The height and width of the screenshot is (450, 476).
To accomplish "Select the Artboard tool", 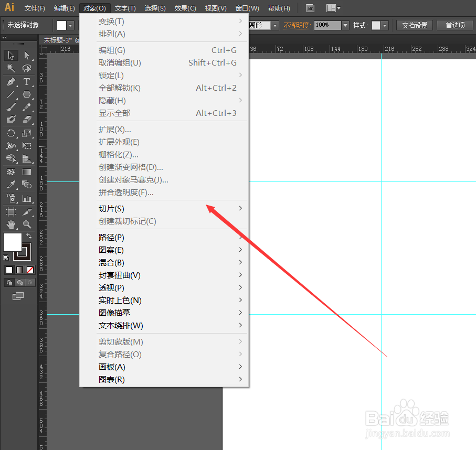I will (x=11, y=211).
